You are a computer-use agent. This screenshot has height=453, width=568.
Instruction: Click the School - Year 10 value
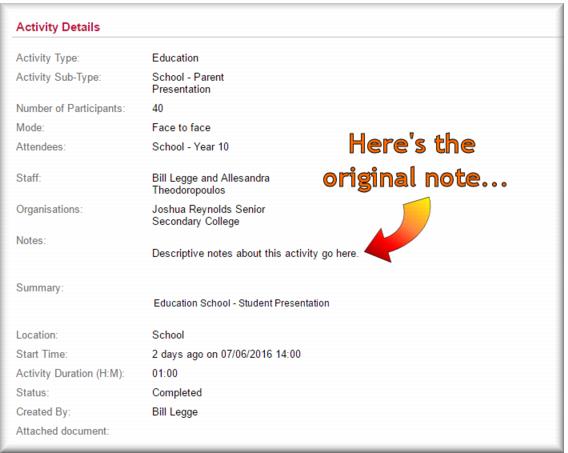[190, 147]
